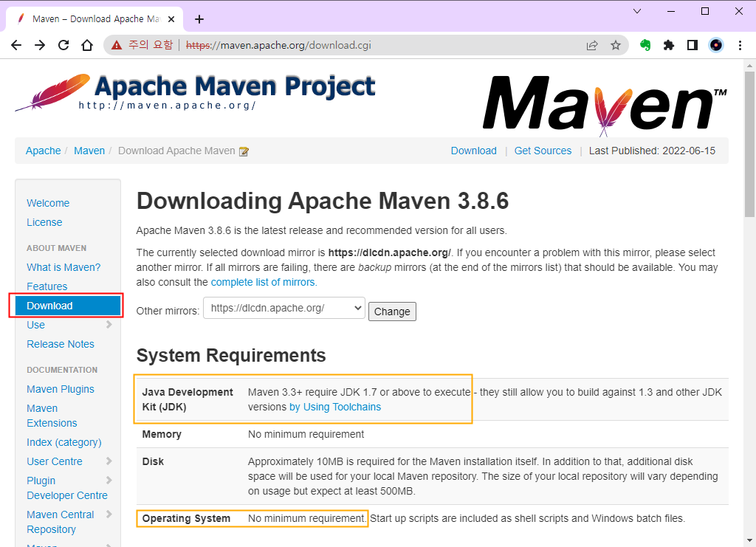This screenshot has width=756, height=547.
Task: Select the highlighted Download sidebar item
Action: click(67, 306)
